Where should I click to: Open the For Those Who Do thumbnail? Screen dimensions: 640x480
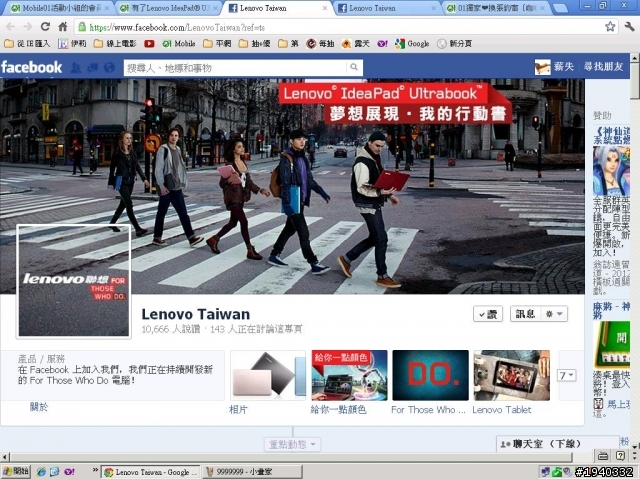tap(430, 375)
